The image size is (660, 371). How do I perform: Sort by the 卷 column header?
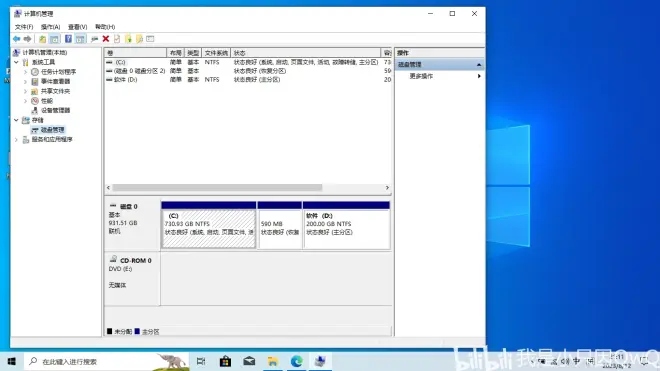point(135,53)
